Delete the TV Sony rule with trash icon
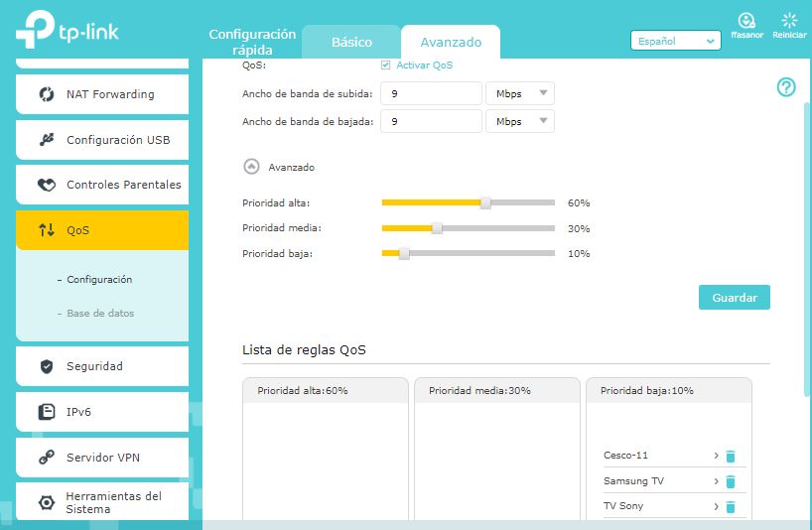The height and width of the screenshot is (530, 812). (731, 507)
